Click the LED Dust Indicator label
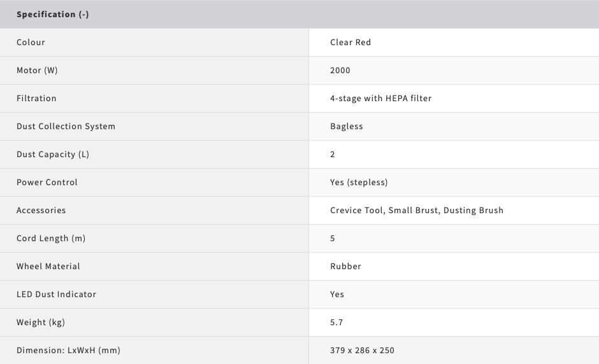Viewport: 599px width, 364px height. point(56,294)
